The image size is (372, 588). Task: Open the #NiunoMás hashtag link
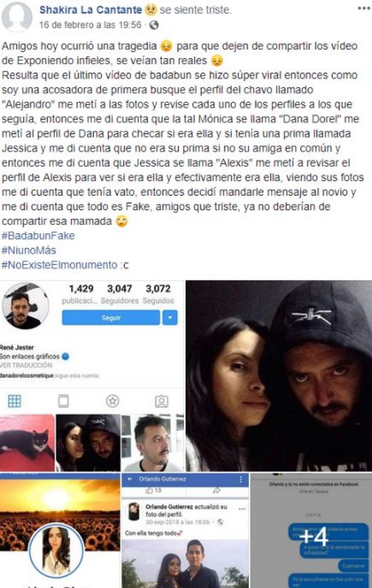pos(29,251)
